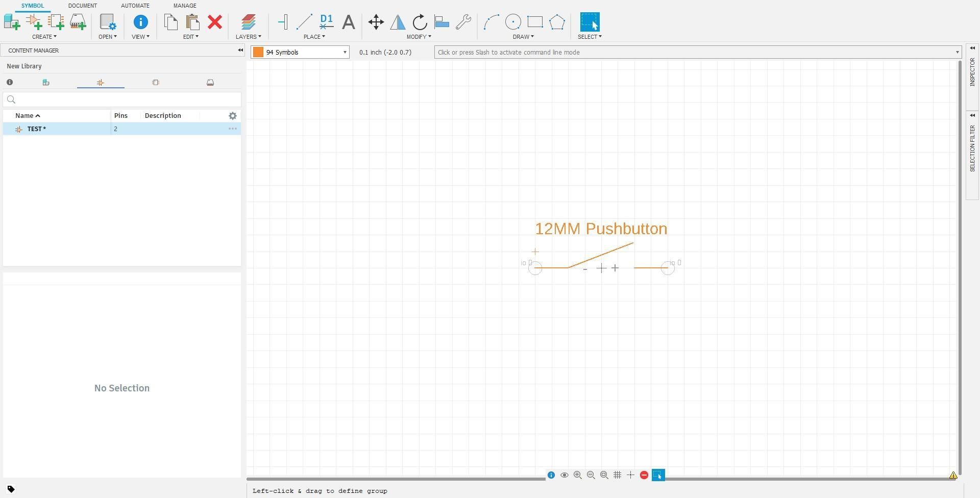Select the Text tool
The height and width of the screenshot is (498, 980).
[x=349, y=22]
